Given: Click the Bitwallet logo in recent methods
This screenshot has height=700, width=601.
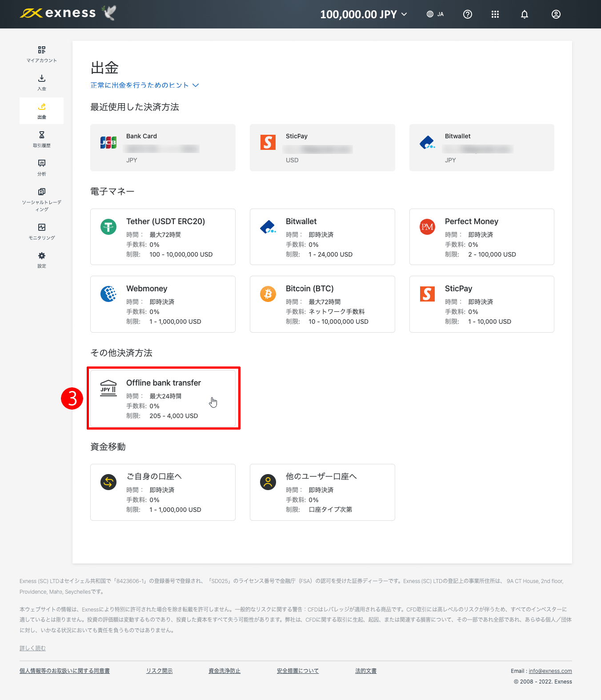Looking at the screenshot, I should (427, 142).
